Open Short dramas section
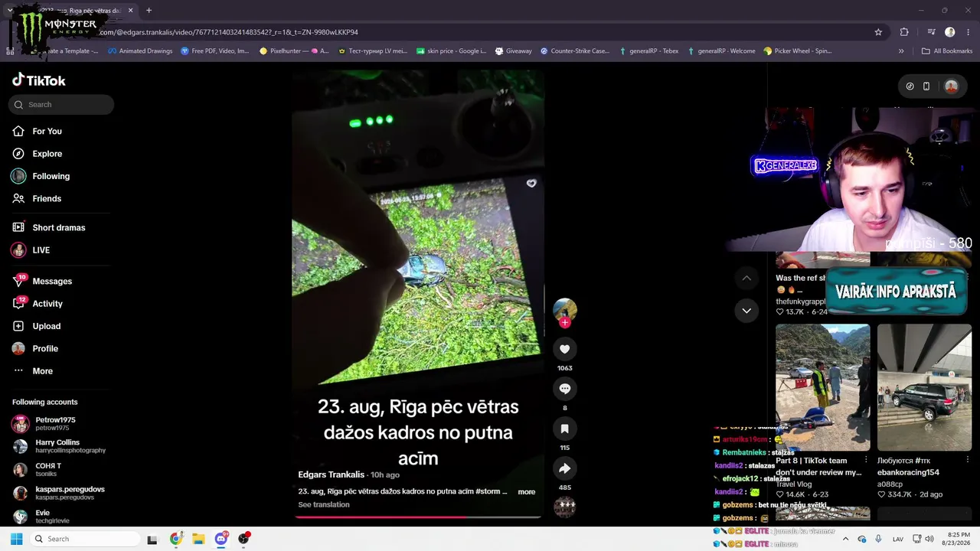This screenshot has width=980, height=551. pos(58,227)
